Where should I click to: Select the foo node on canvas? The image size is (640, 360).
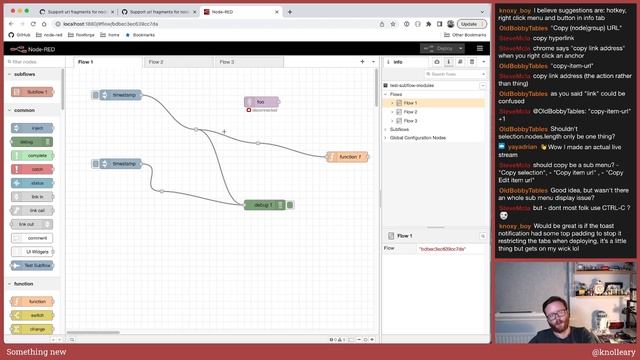261,102
